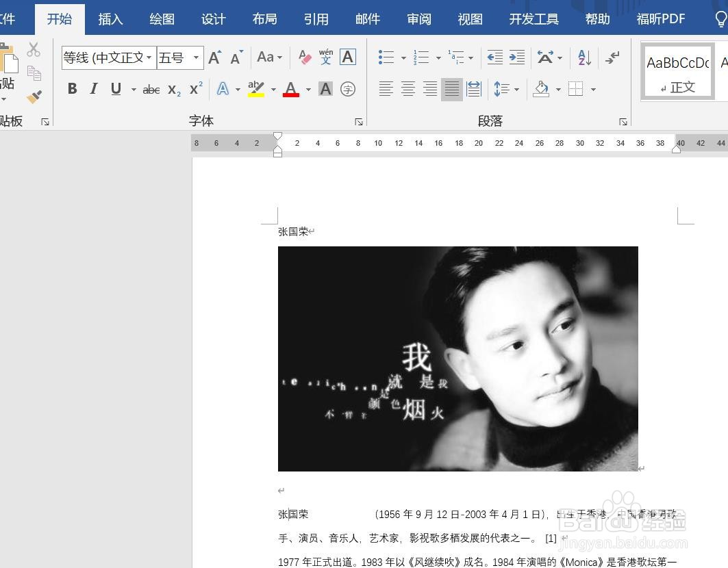Select the yellow text highlight swatch
The image size is (728, 568).
point(255,90)
